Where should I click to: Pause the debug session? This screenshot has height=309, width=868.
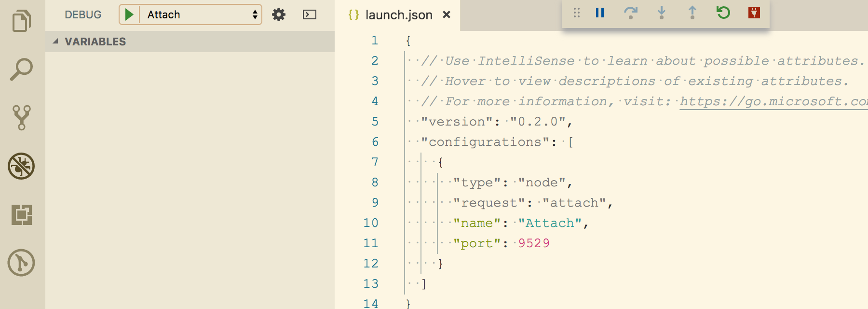[600, 13]
